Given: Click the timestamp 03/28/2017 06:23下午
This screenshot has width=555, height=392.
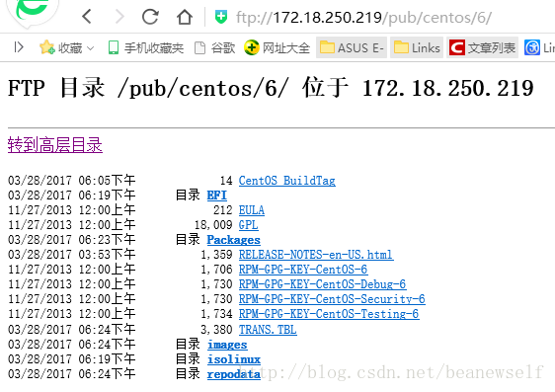Looking at the screenshot, I should (71, 240).
